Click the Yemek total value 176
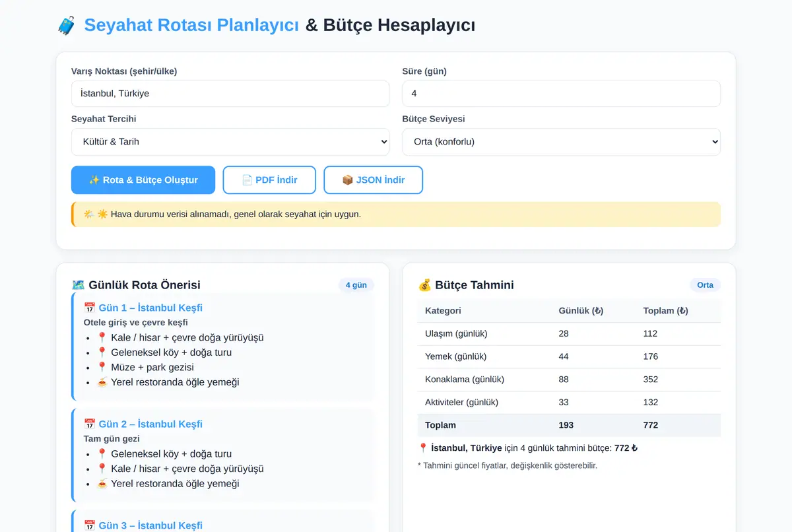 (x=651, y=356)
